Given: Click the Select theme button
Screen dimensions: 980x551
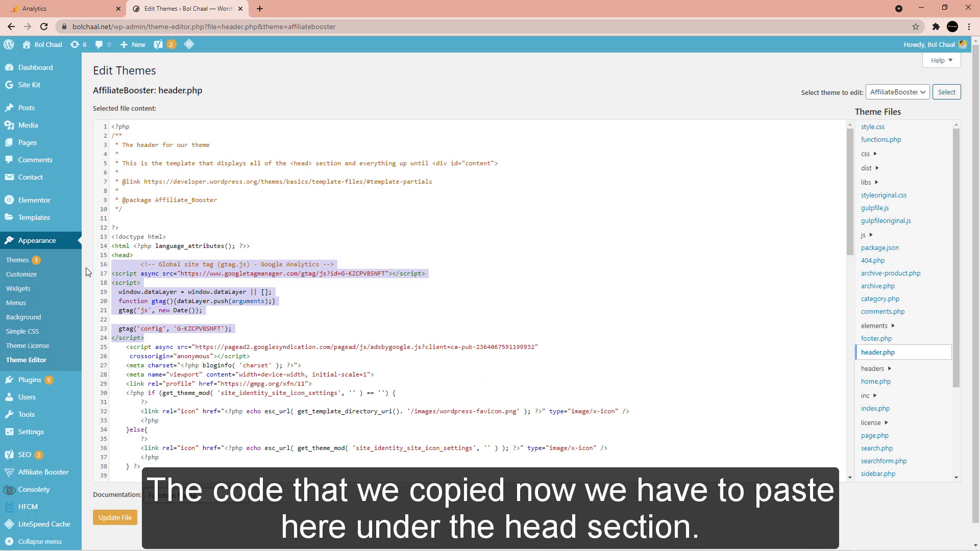Looking at the screenshot, I should pos(946,92).
